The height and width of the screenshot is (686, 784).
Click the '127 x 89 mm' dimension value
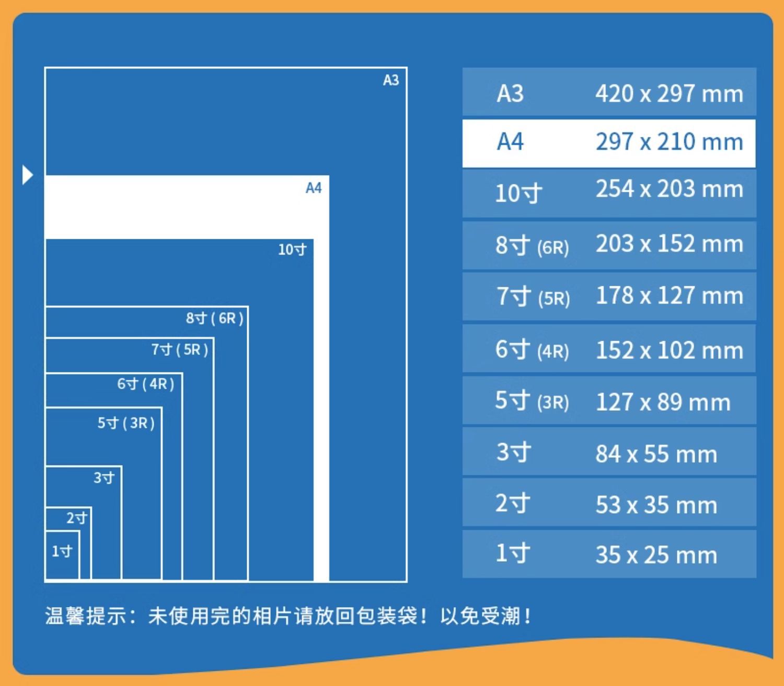tap(663, 402)
